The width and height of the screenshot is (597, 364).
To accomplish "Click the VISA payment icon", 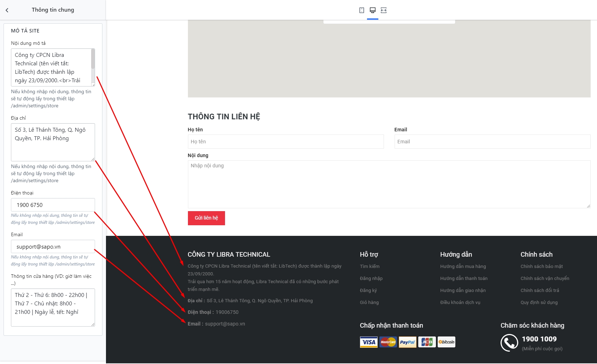I will coord(369,342).
